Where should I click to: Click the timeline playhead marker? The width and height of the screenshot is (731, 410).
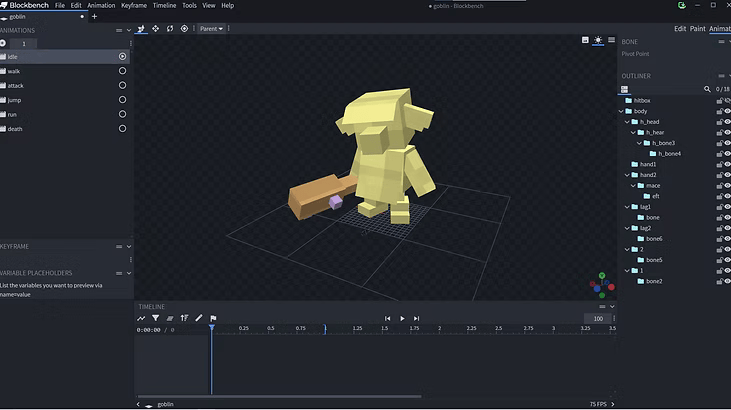coord(212,328)
